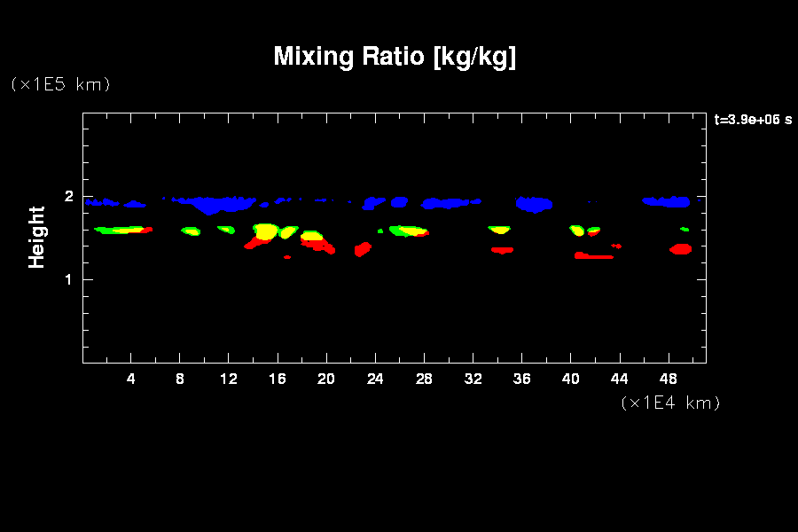
Task: Click the red blob above x=48
Action: pos(680,249)
